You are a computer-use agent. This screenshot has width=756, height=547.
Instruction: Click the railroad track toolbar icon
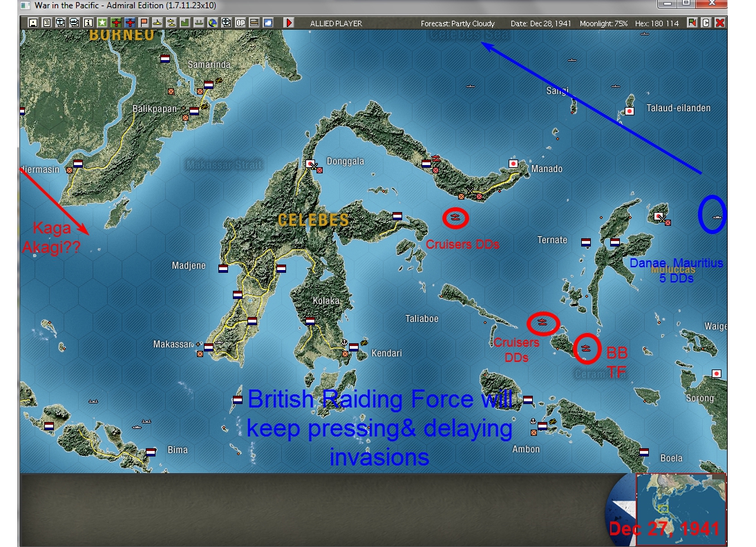pyautogui.click(x=254, y=23)
